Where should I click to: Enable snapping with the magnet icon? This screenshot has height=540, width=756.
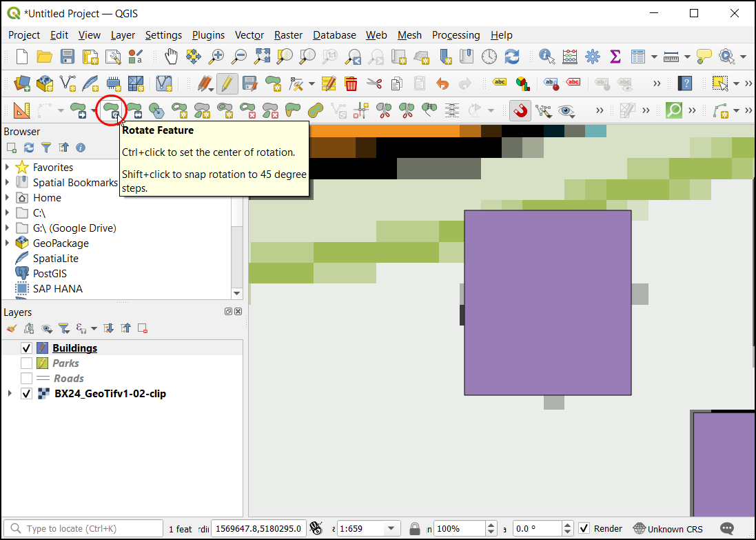520,110
